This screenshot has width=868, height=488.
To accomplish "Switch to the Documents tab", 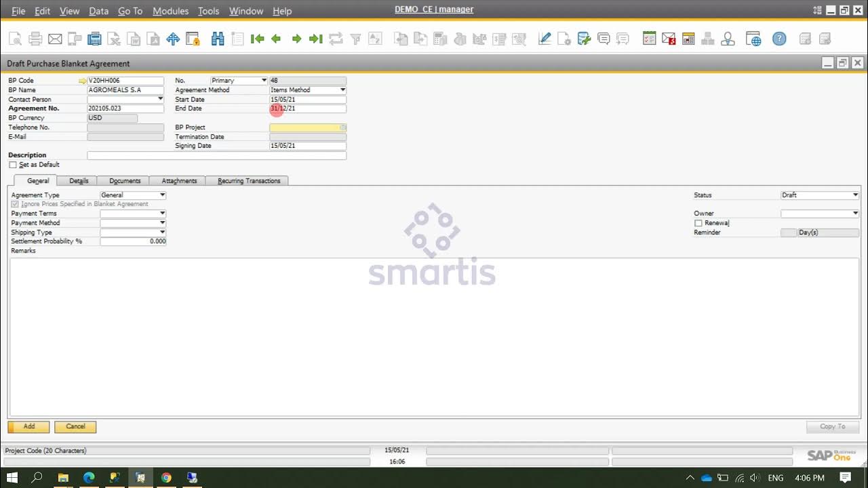I will (x=125, y=181).
